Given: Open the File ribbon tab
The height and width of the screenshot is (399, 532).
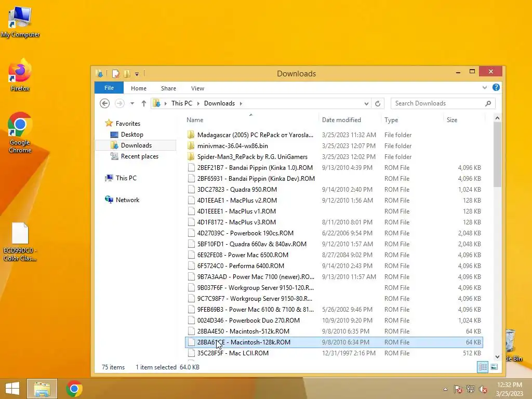Looking at the screenshot, I should click(109, 88).
